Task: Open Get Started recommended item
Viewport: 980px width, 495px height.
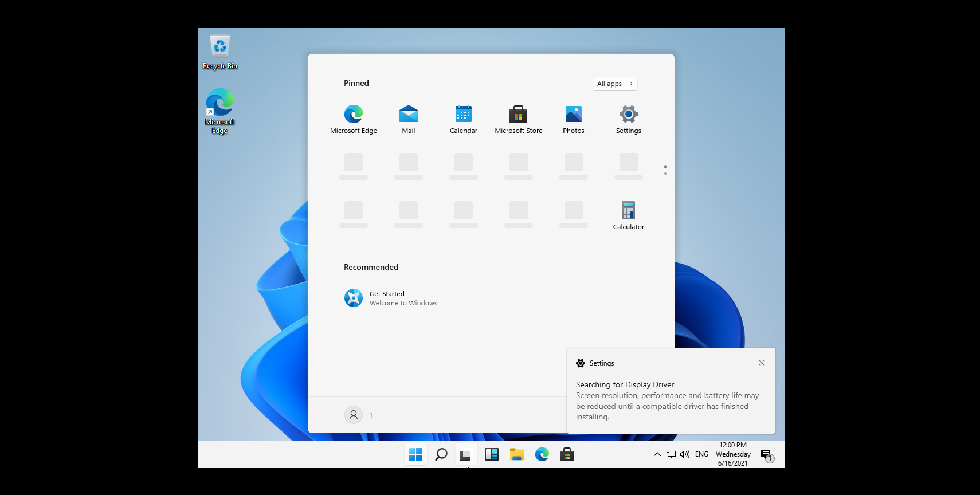Action: 390,298
